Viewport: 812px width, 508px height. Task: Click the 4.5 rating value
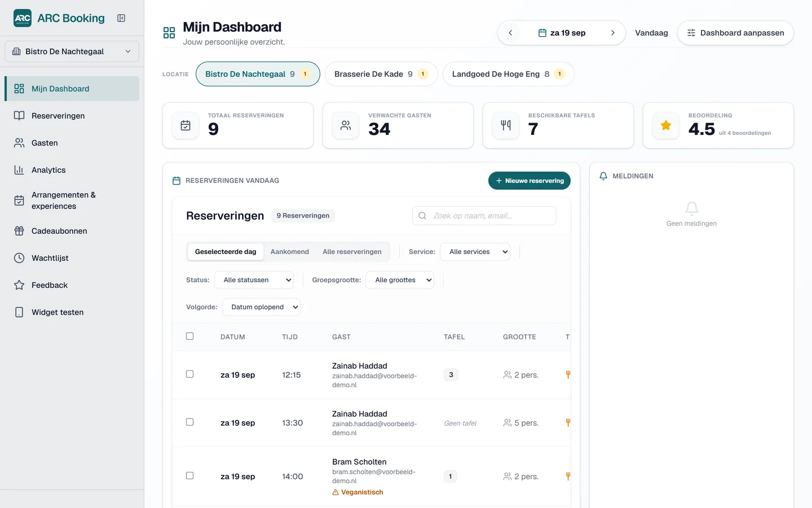pyautogui.click(x=701, y=129)
